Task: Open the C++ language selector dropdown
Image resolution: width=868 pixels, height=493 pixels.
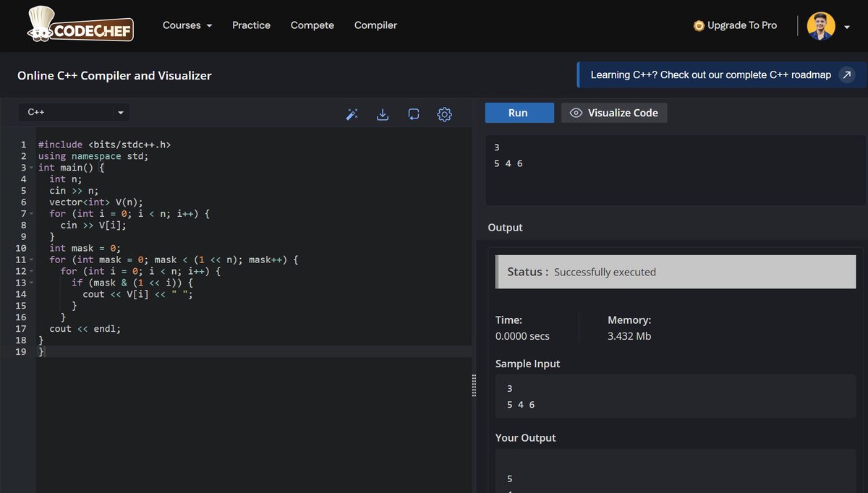Action: click(74, 112)
